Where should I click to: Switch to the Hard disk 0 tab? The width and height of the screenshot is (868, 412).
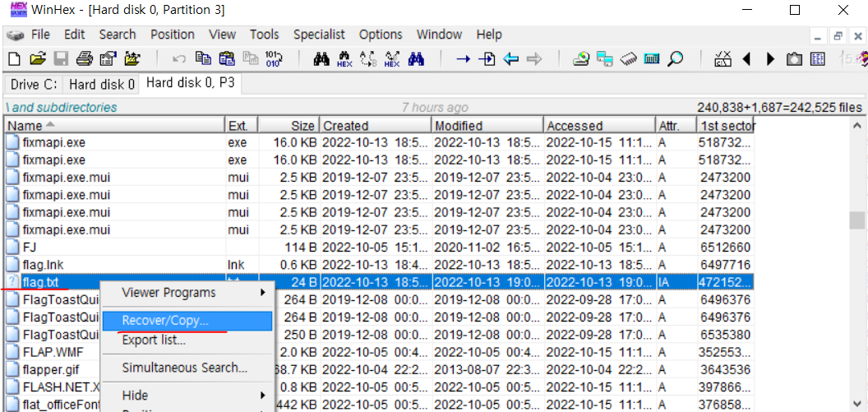click(102, 85)
